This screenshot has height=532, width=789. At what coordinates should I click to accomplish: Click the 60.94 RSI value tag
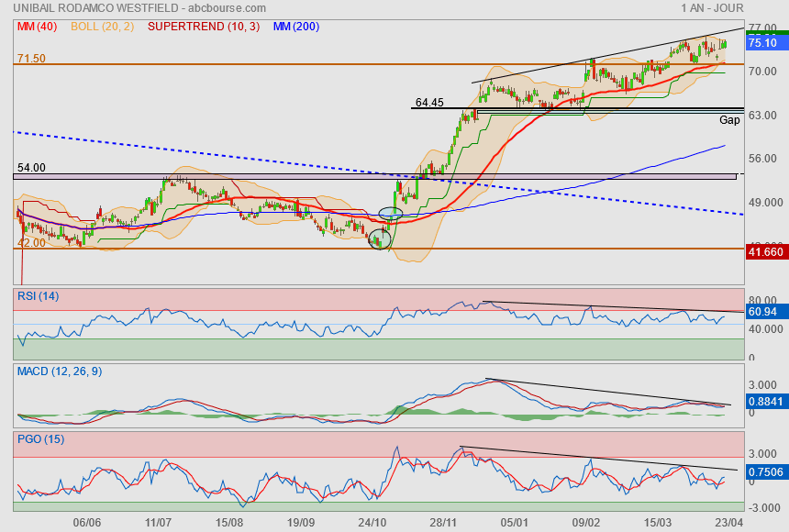point(765,312)
